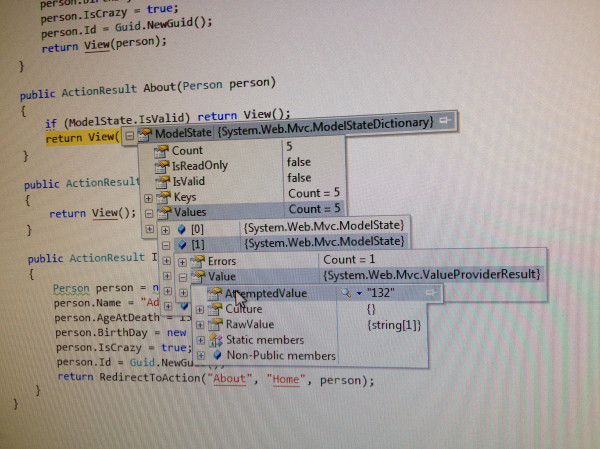600x449 pixels.
Task: Select the Count property icon
Action: pos(161,151)
